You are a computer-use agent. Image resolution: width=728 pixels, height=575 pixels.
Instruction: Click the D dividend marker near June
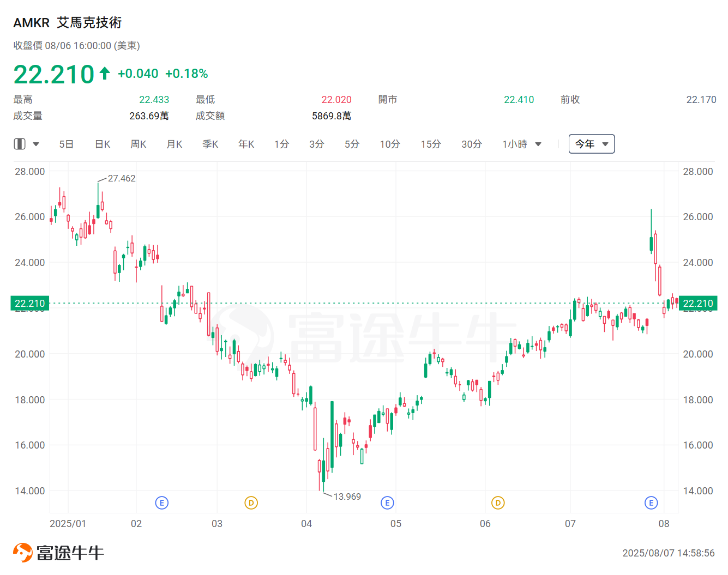497,503
